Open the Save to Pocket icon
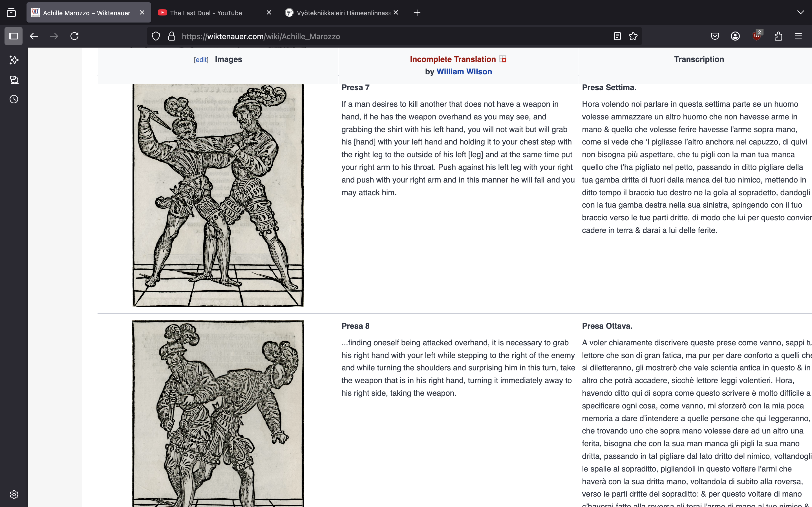The width and height of the screenshot is (812, 507). click(x=715, y=36)
